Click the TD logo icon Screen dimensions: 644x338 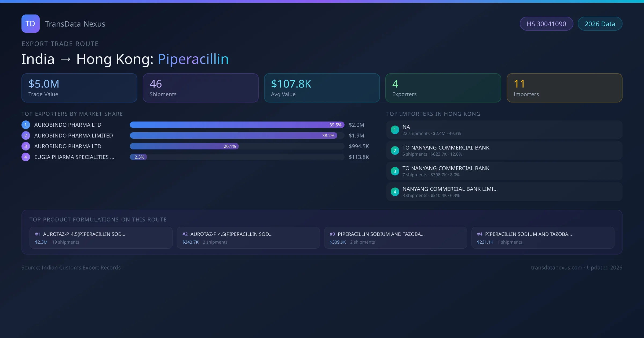click(x=30, y=24)
